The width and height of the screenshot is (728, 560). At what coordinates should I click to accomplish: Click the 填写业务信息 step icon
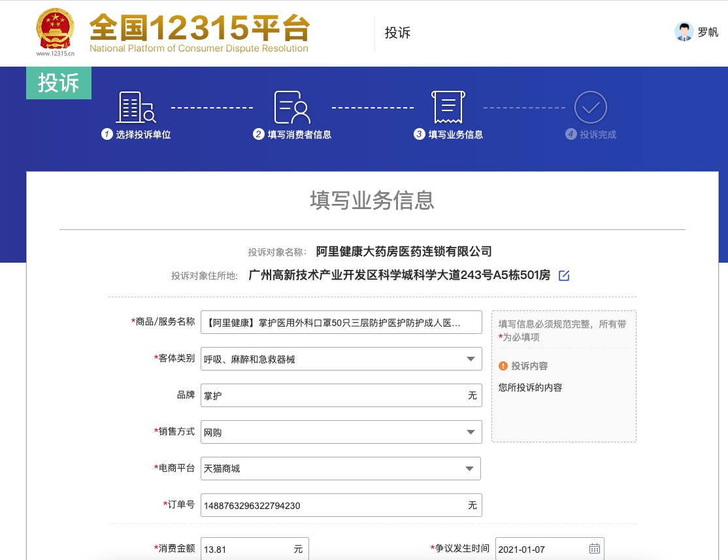448,107
